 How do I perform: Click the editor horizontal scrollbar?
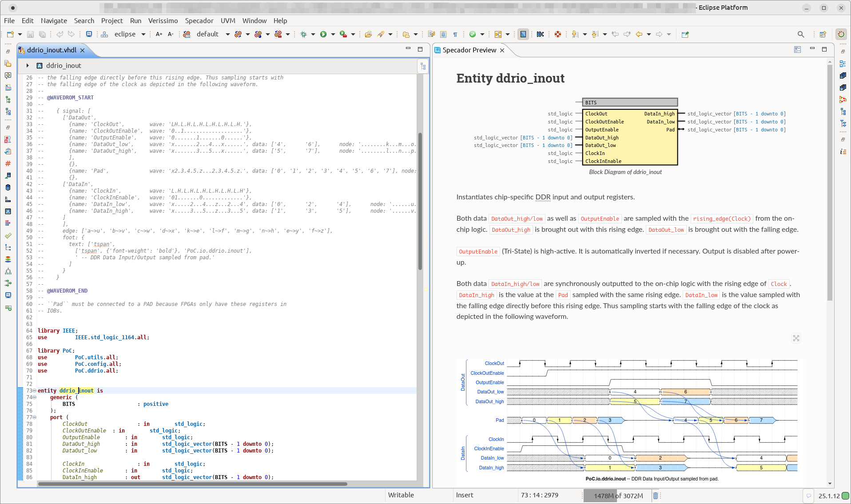click(x=192, y=484)
